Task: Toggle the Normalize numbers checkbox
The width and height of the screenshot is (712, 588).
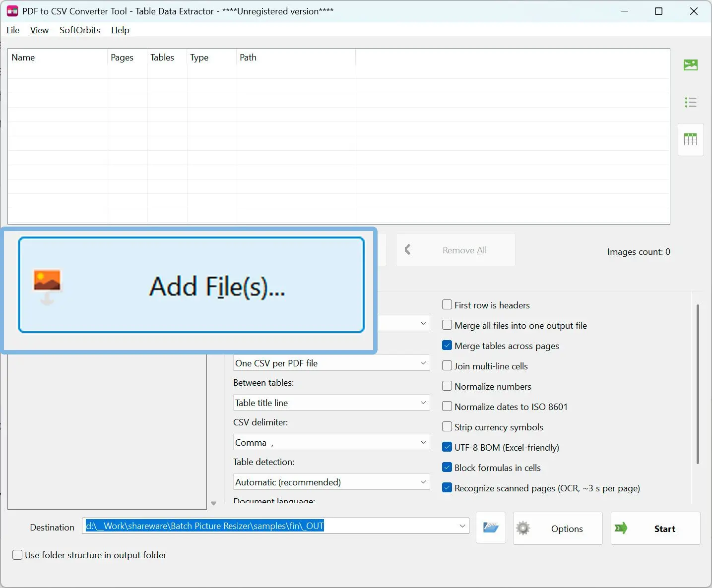Action: [x=447, y=386]
